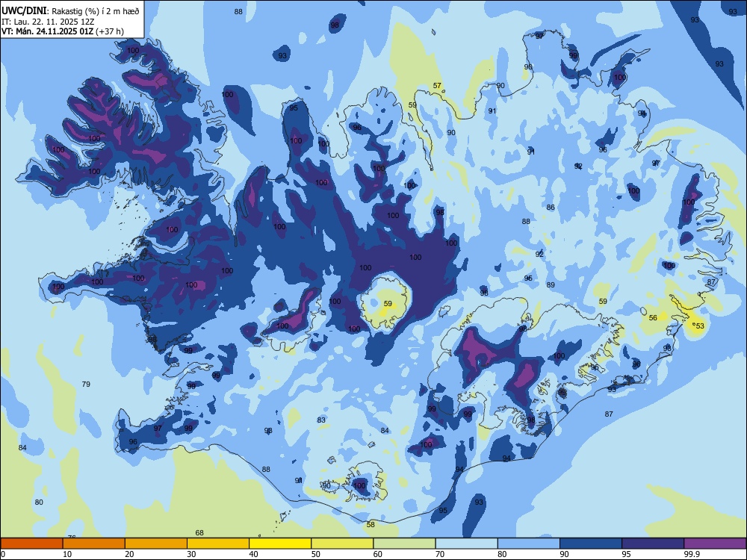The width and height of the screenshot is (747, 560).
Task: Choose the golden 30–40 legend color band
Action: tap(217, 544)
